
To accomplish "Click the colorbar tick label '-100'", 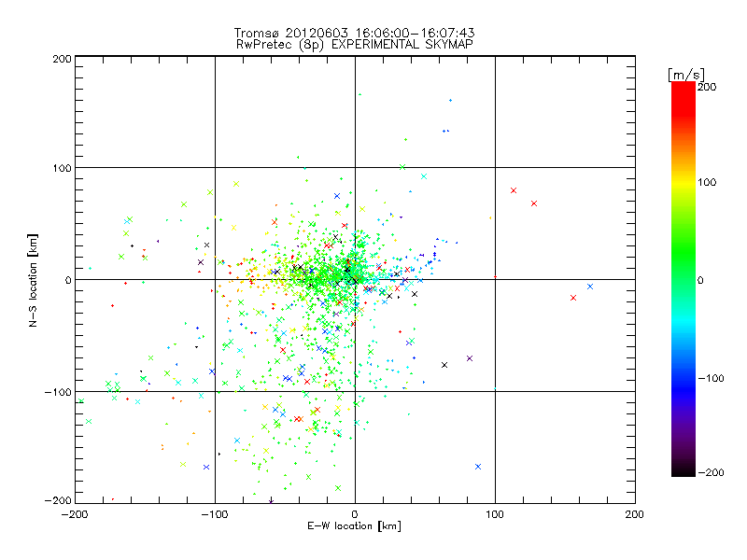I will [711, 378].
